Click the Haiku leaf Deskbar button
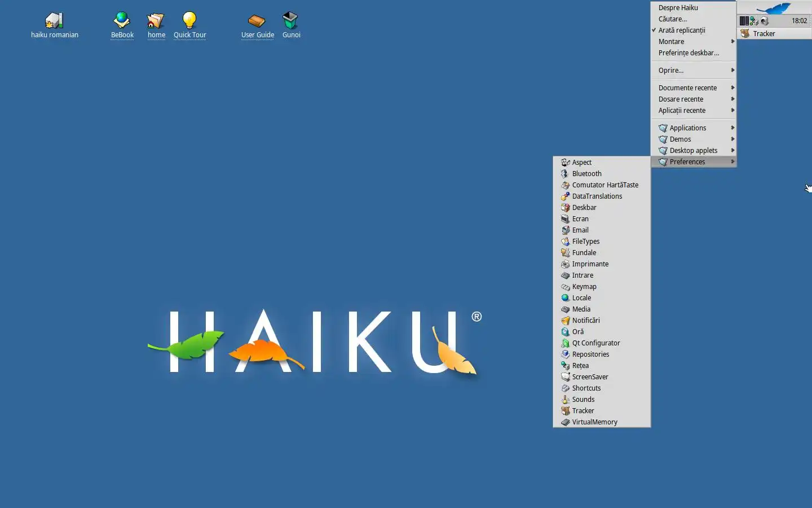The height and width of the screenshot is (508, 812). pyautogui.click(x=774, y=8)
